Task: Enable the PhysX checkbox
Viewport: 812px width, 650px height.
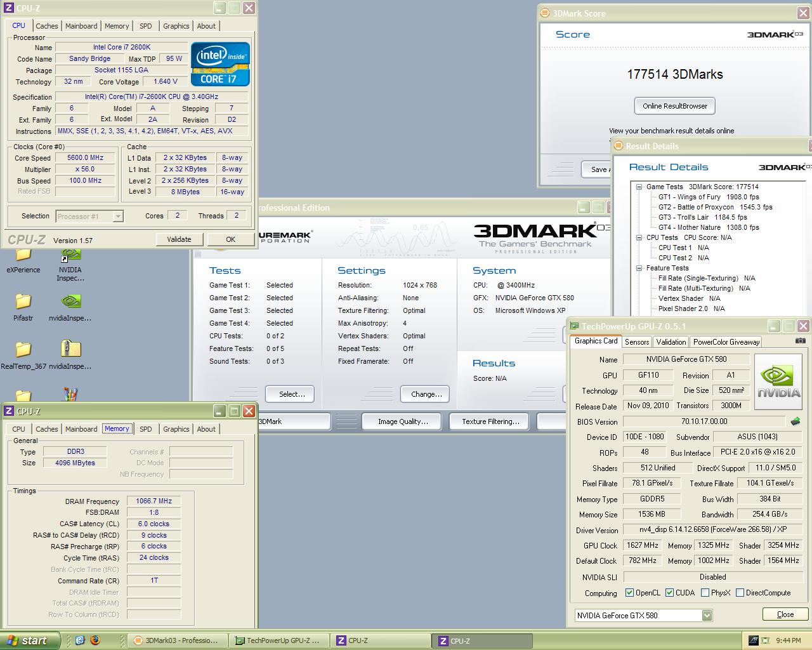Action: [705, 593]
